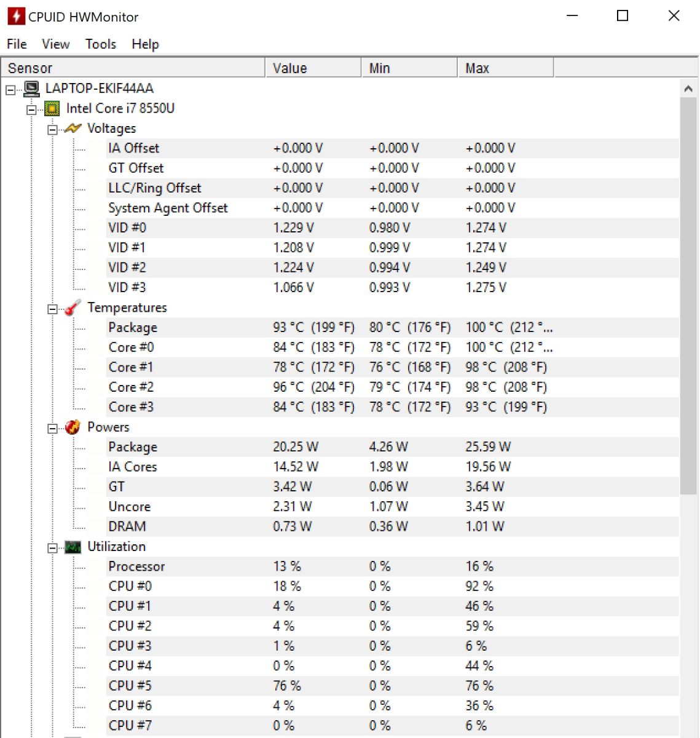Click the vertical scrollbar thumb
Screen dimensions: 700x738
(x=688, y=295)
